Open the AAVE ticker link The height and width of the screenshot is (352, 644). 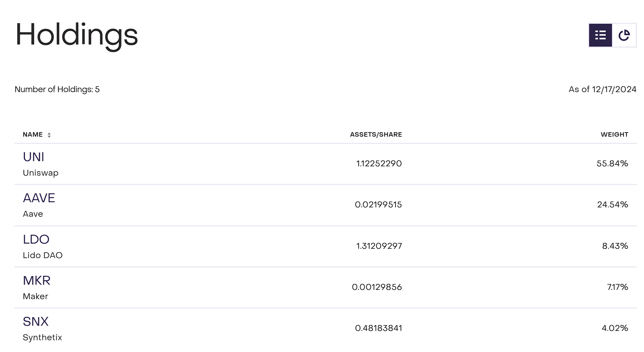click(x=39, y=198)
